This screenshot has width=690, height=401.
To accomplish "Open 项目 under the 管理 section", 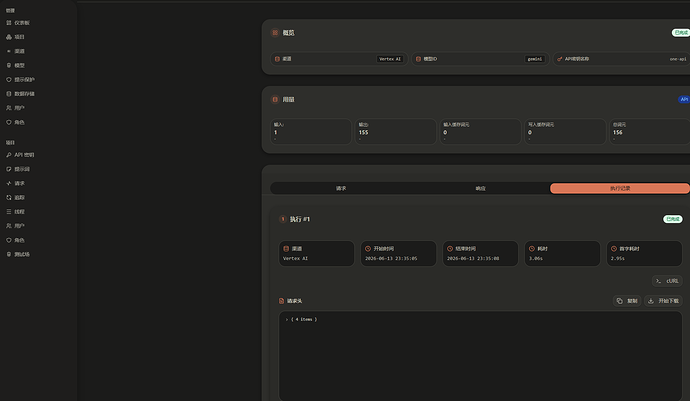I will 15,37.
